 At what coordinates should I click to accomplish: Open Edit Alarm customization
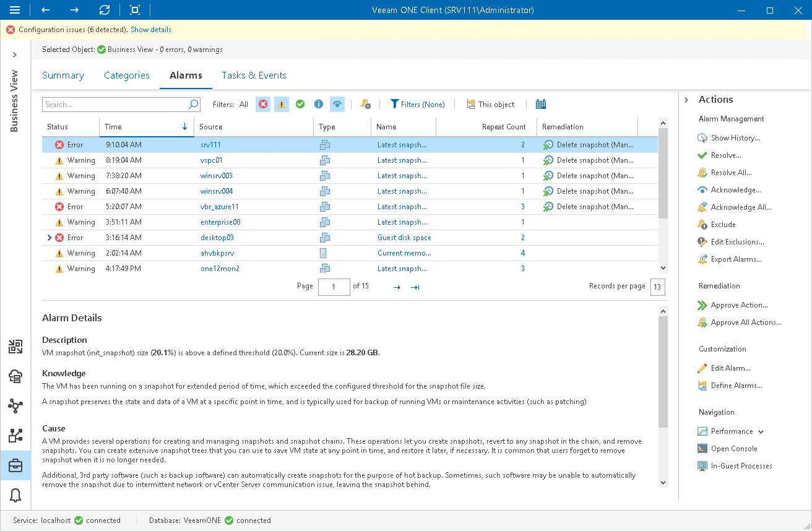point(724,368)
